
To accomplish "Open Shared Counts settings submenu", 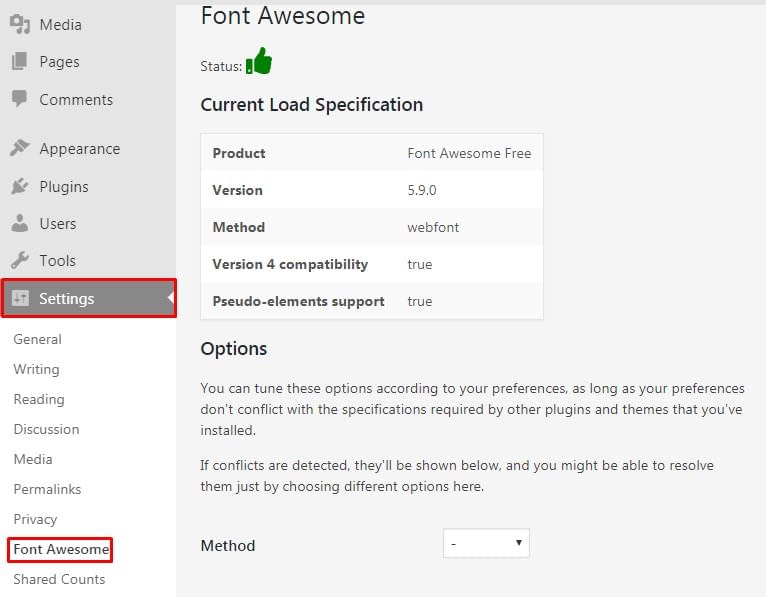I will (x=59, y=579).
